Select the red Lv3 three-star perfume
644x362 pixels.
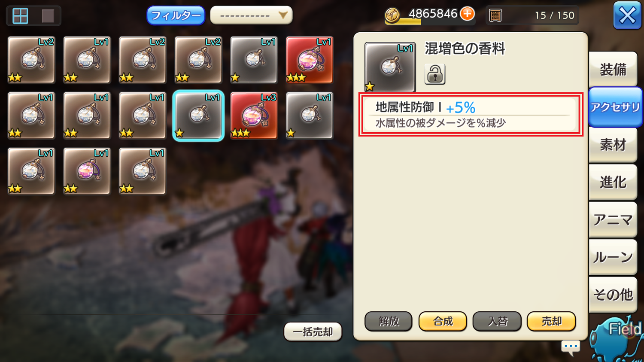(x=254, y=116)
